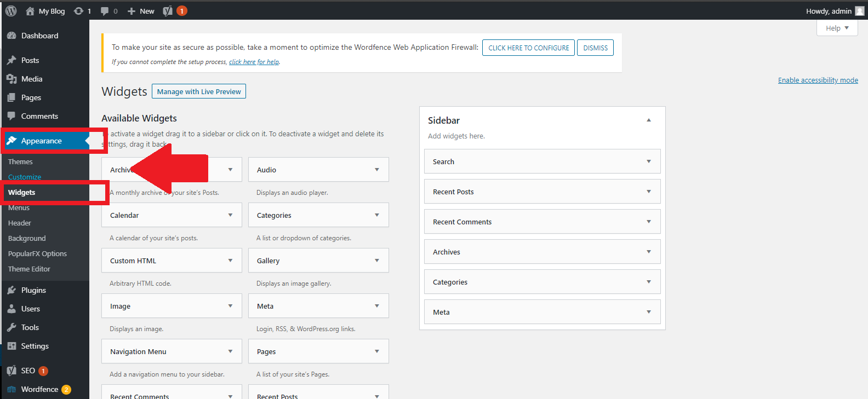Click the WordPress logo icon

(x=11, y=11)
